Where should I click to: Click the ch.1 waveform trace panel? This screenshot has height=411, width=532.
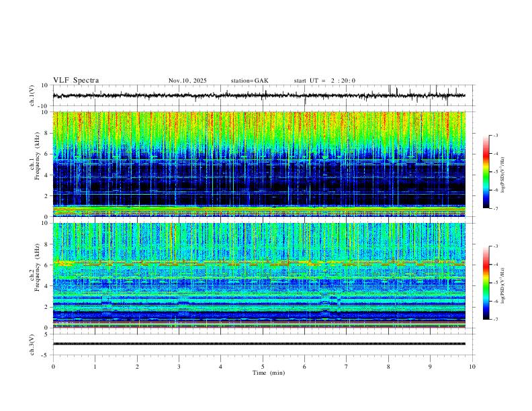(264, 95)
